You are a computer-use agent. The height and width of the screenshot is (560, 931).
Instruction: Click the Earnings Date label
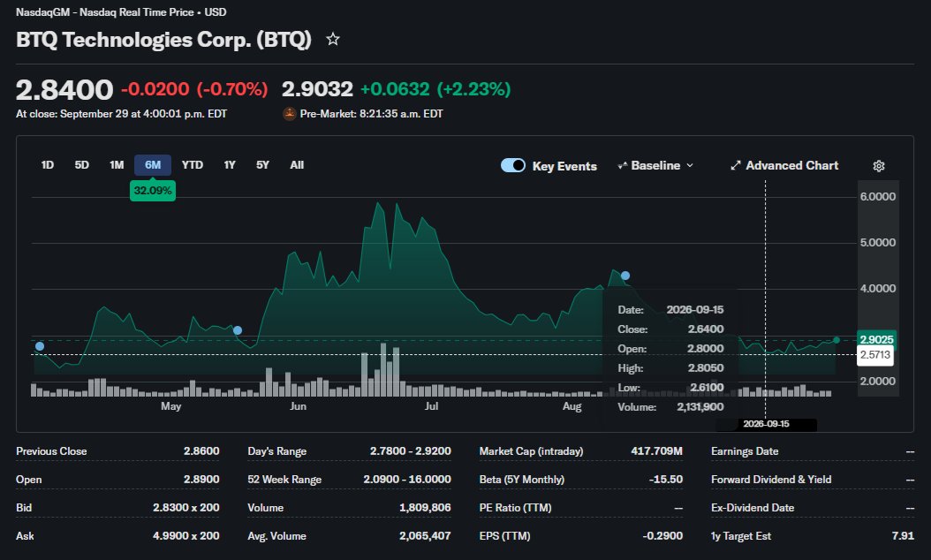click(x=745, y=451)
